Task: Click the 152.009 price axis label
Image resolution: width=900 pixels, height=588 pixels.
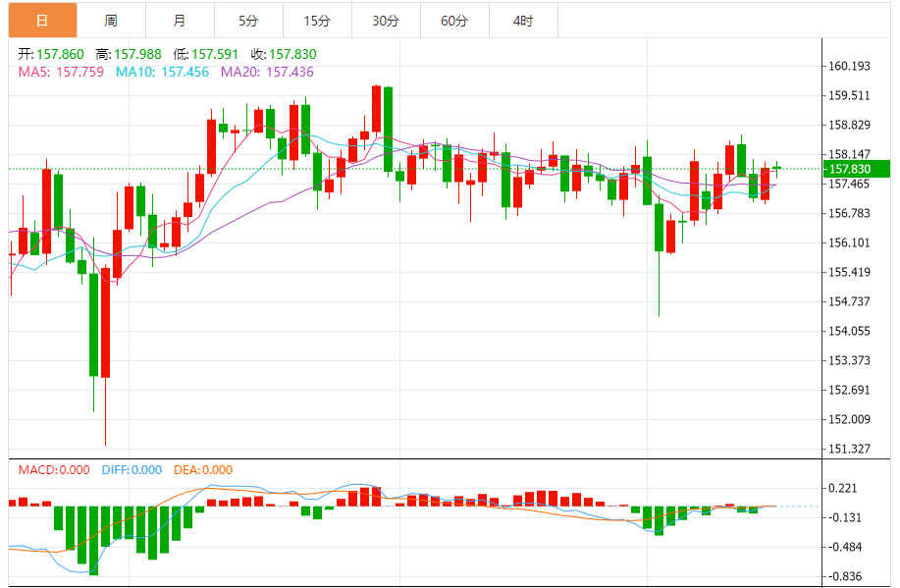Action: (849, 419)
